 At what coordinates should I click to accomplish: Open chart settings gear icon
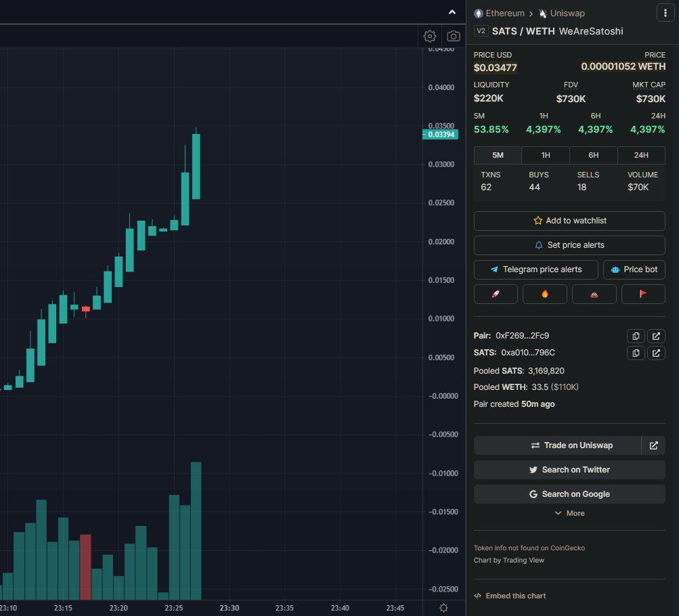point(430,36)
